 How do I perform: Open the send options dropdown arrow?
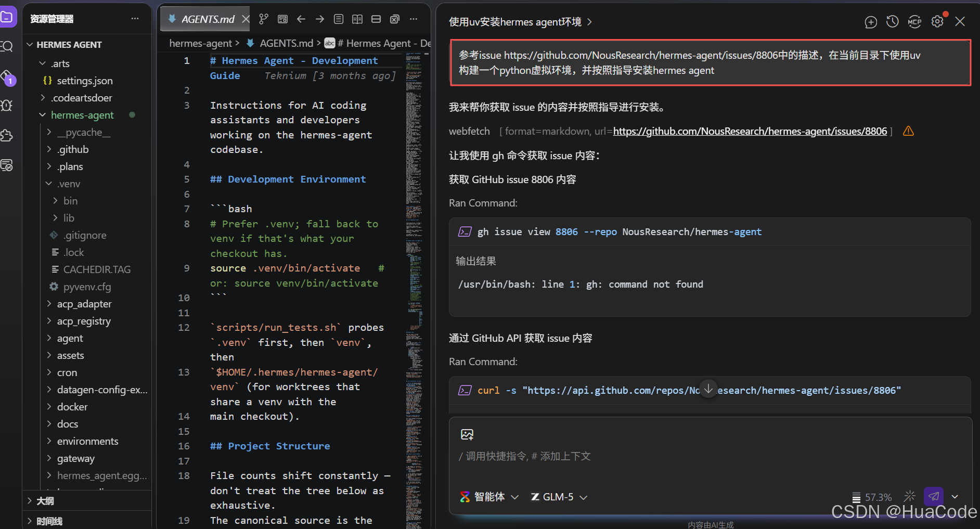[955, 497]
